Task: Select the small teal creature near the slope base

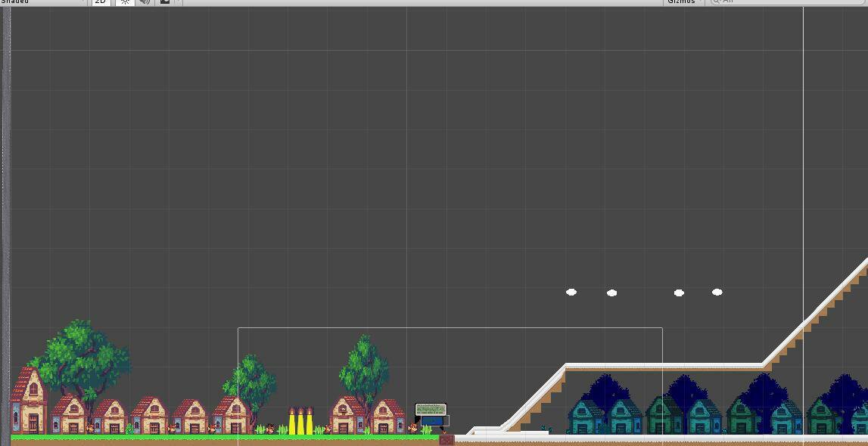Action: point(546,429)
